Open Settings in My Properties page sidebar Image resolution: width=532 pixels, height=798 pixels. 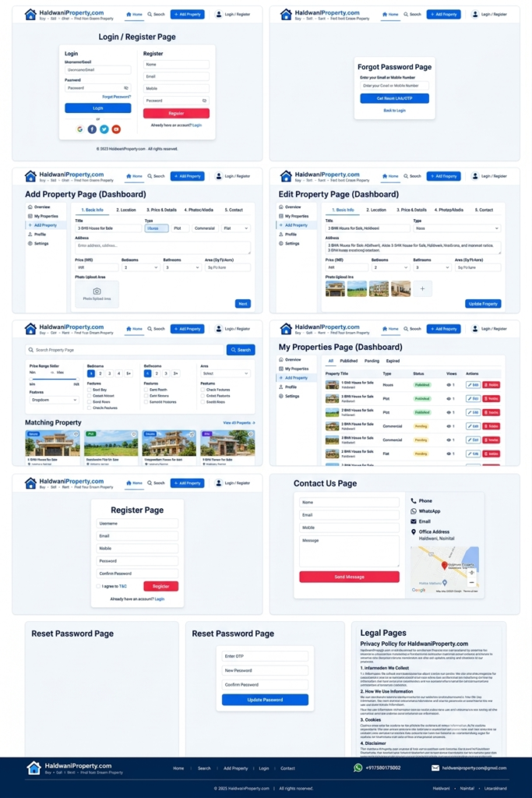coord(289,396)
